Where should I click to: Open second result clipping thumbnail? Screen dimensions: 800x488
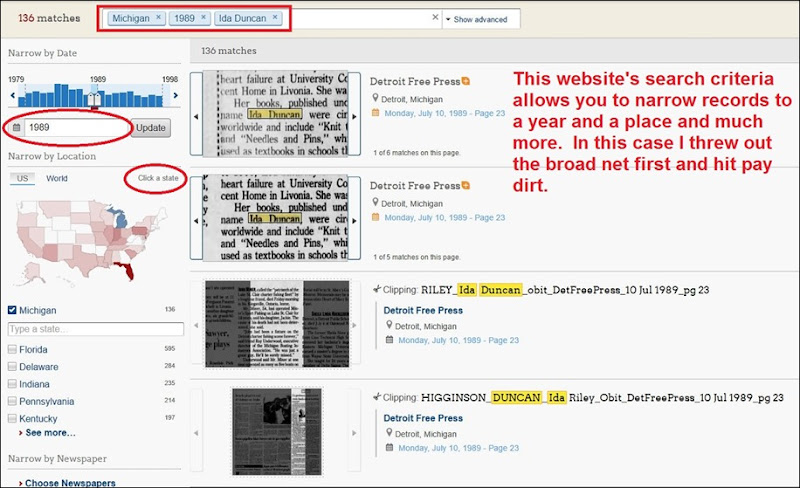click(x=276, y=218)
